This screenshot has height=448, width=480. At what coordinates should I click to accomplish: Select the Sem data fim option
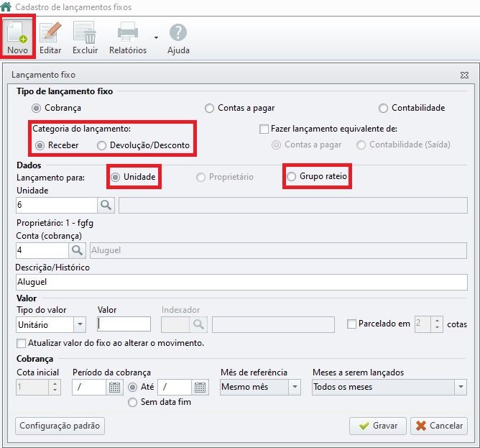click(x=132, y=402)
